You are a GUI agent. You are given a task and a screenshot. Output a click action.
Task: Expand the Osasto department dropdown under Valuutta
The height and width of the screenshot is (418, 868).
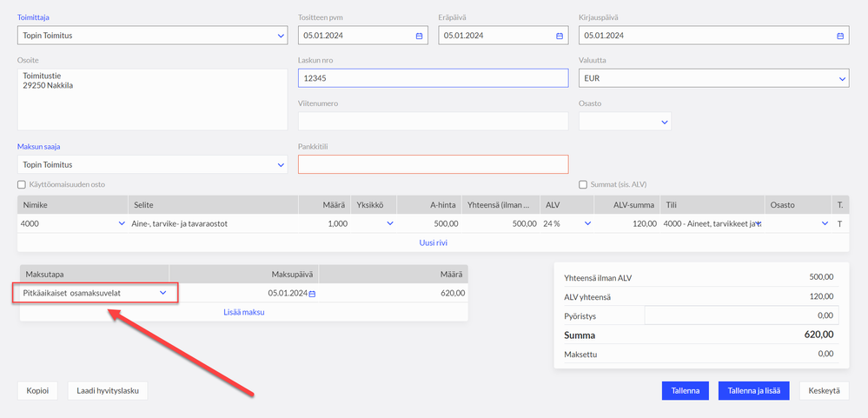665,122
